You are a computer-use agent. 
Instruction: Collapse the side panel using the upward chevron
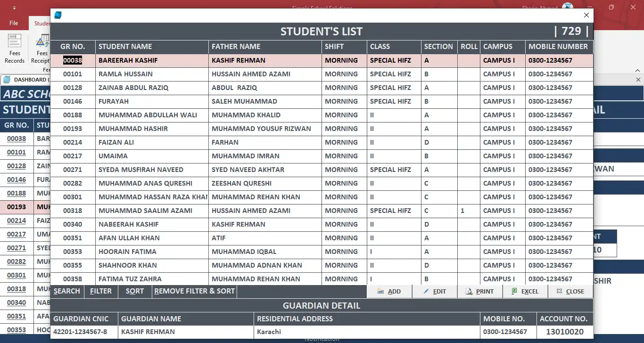[x=638, y=70]
